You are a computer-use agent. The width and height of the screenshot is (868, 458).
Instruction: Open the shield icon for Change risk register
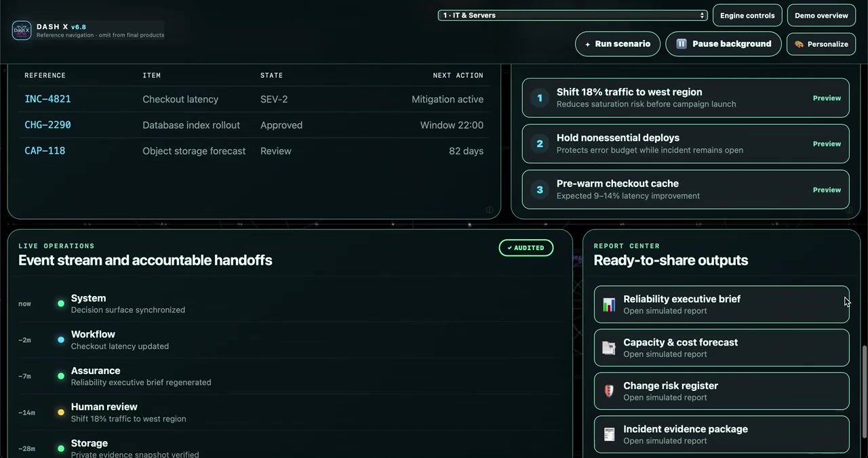[x=609, y=392]
